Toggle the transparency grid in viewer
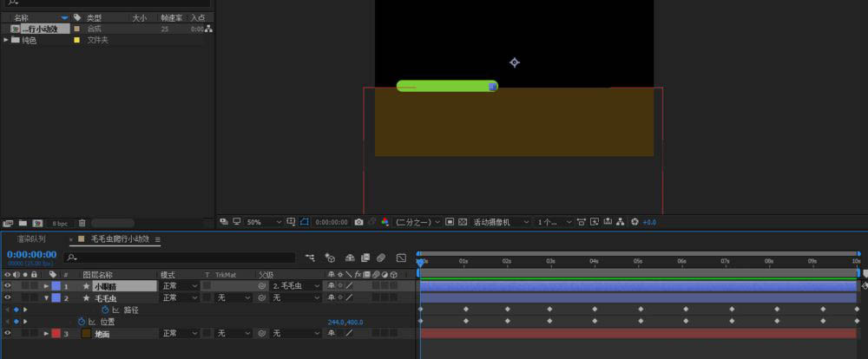This screenshot has height=359, width=868. pyautogui.click(x=463, y=222)
